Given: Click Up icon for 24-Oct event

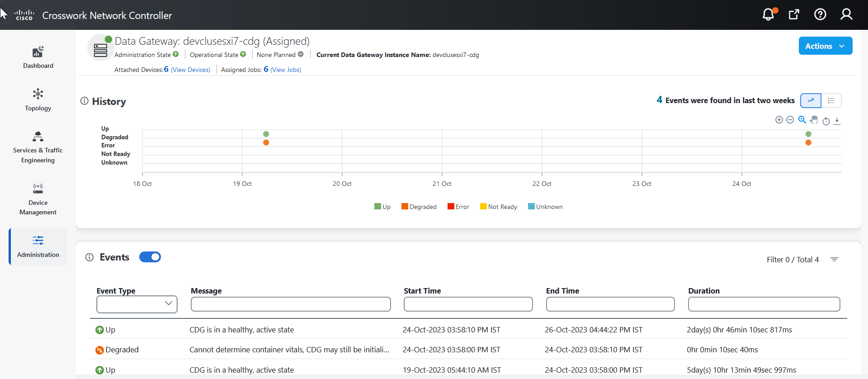Looking at the screenshot, I should 100,330.
